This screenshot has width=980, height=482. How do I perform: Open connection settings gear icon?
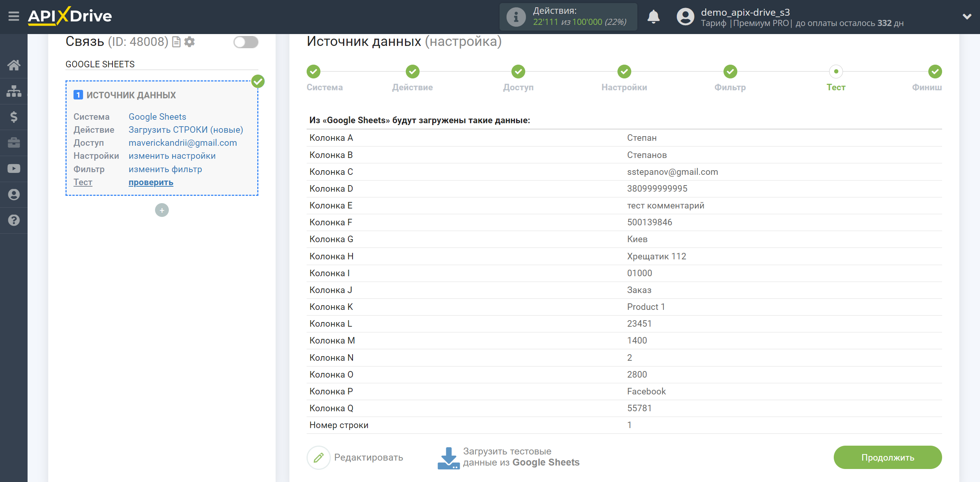tap(189, 42)
